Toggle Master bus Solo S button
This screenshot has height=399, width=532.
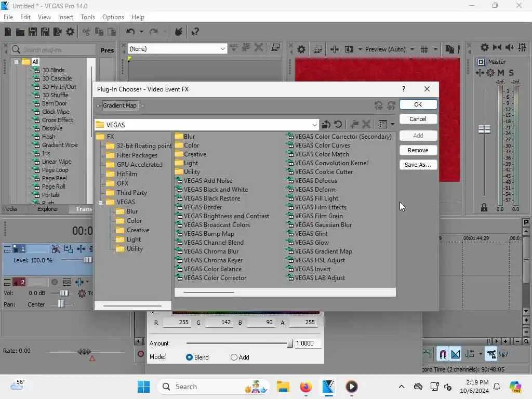[x=511, y=73]
